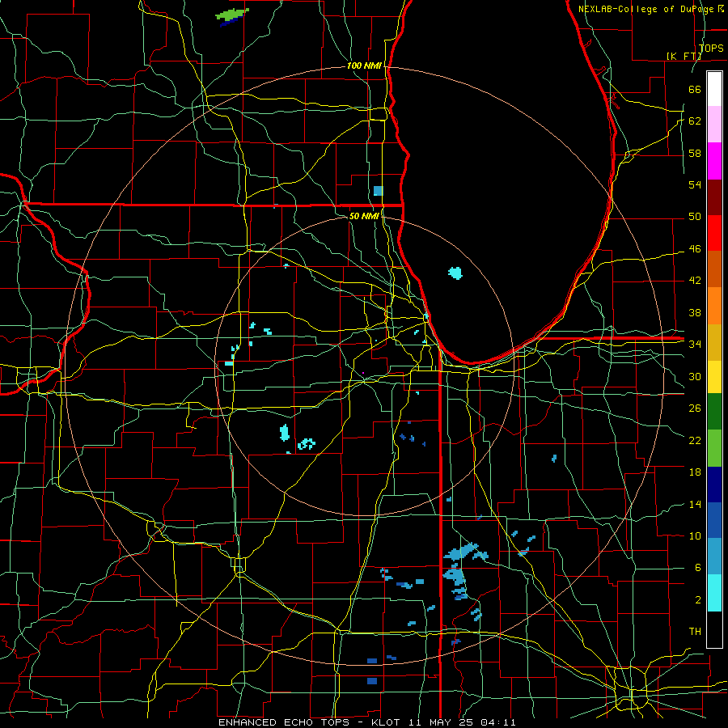Click the magenta legend swatch

pos(714,161)
